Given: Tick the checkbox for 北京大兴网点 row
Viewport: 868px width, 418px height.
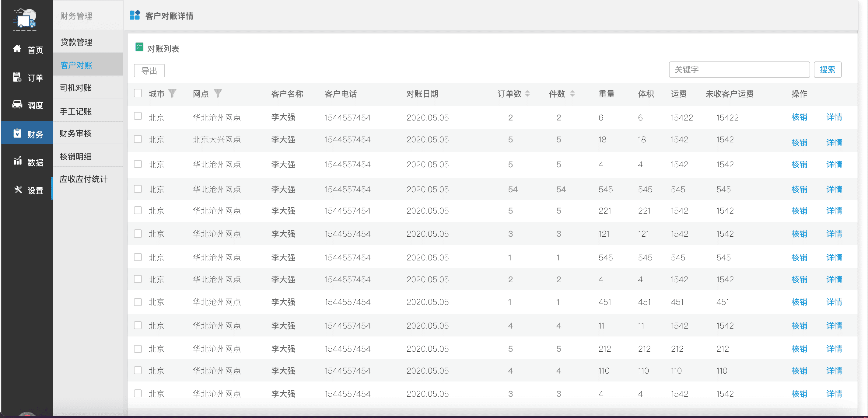Looking at the screenshot, I should pyautogui.click(x=138, y=139).
